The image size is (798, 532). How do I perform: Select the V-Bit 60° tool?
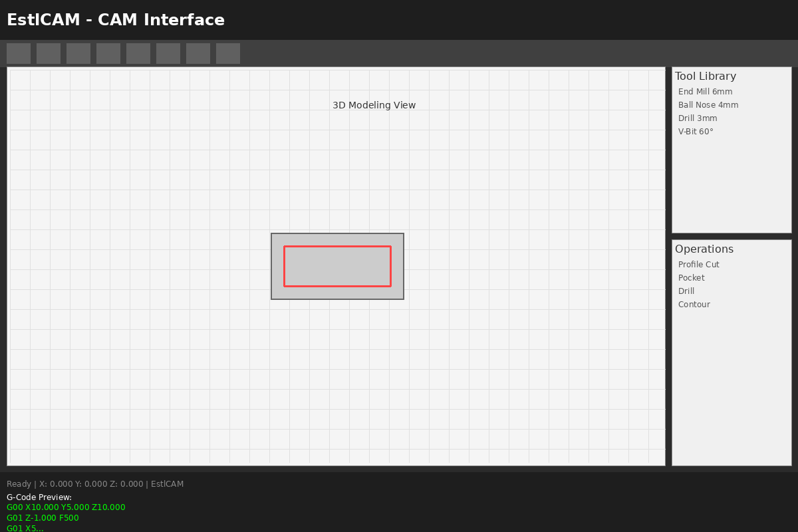(x=696, y=132)
